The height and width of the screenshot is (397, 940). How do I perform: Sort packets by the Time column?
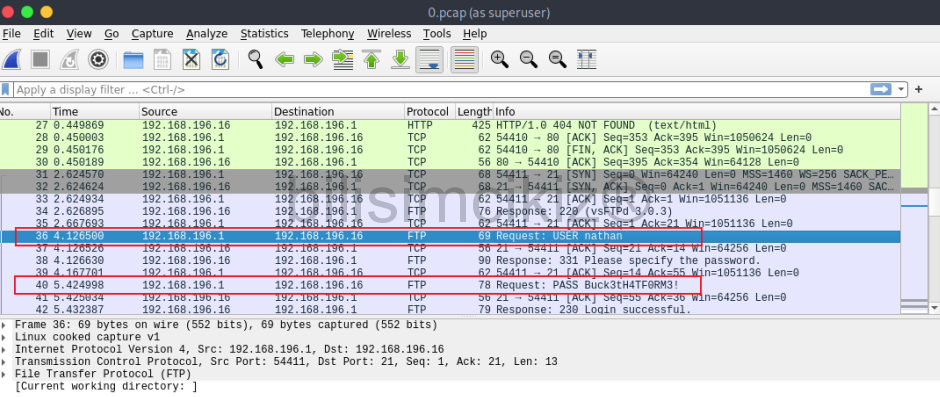click(x=94, y=112)
